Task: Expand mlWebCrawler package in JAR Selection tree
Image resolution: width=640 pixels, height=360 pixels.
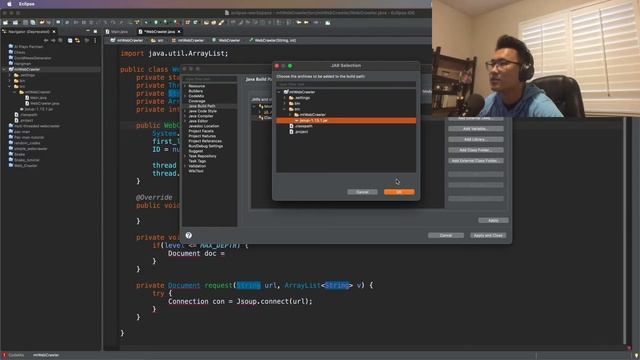Action: [290, 115]
